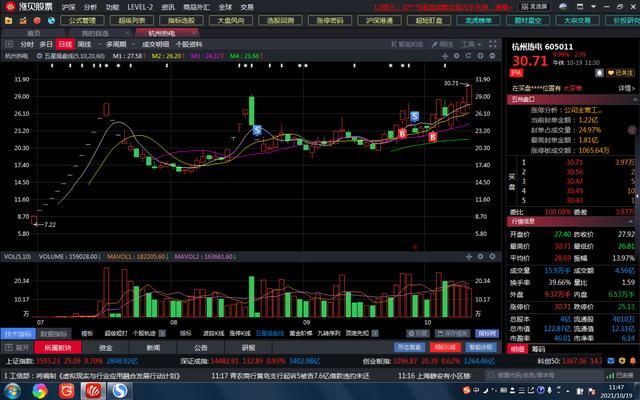Image resolution: width=640 pixels, height=400 pixels.
Task: Switch the chart to 日线 period
Action: tap(65, 45)
